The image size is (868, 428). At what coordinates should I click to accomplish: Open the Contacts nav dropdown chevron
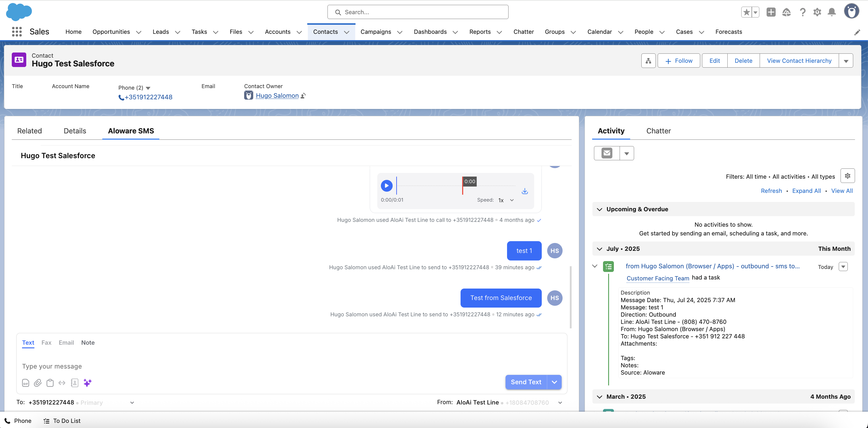click(x=346, y=32)
